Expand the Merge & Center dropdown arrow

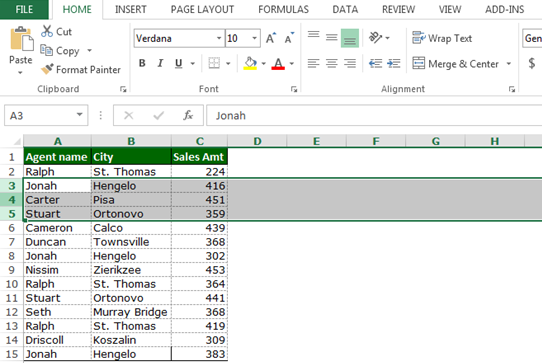(508, 64)
